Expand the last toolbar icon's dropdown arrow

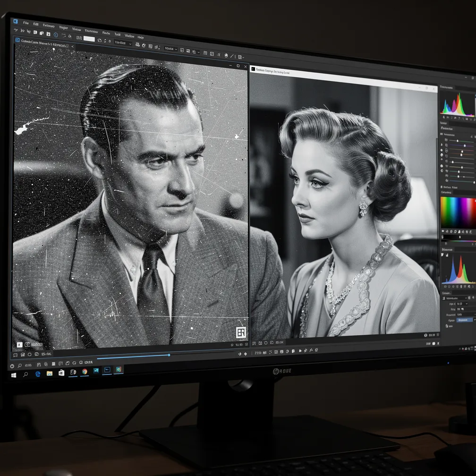tap(243, 57)
